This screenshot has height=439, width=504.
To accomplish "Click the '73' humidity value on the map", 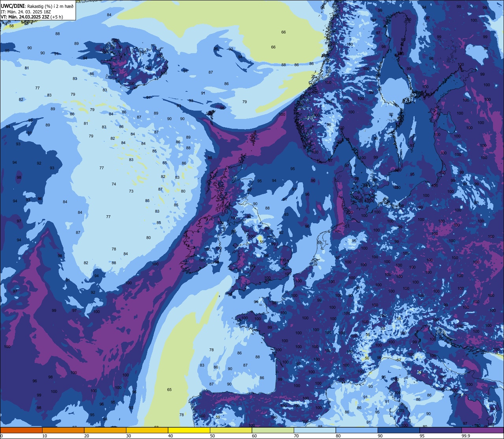I will click(x=131, y=191).
